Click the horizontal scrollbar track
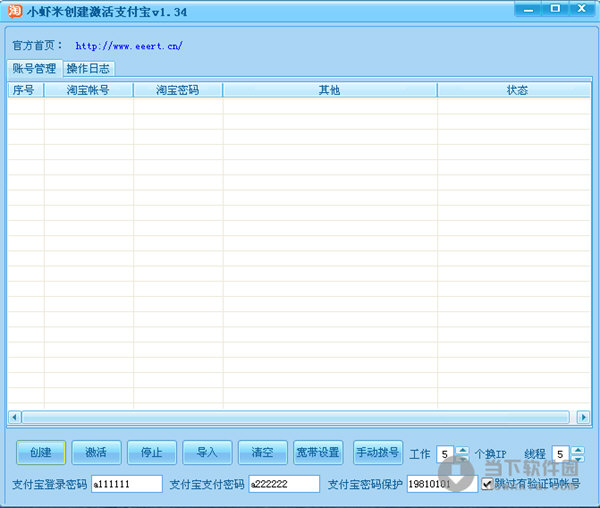This screenshot has width=600, height=508. point(295,417)
